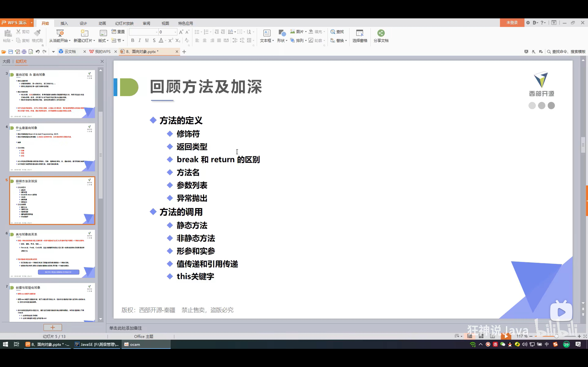588x367 pixels.
Task: Click the Print icon in quick toolbar
Action: point(24,52)
